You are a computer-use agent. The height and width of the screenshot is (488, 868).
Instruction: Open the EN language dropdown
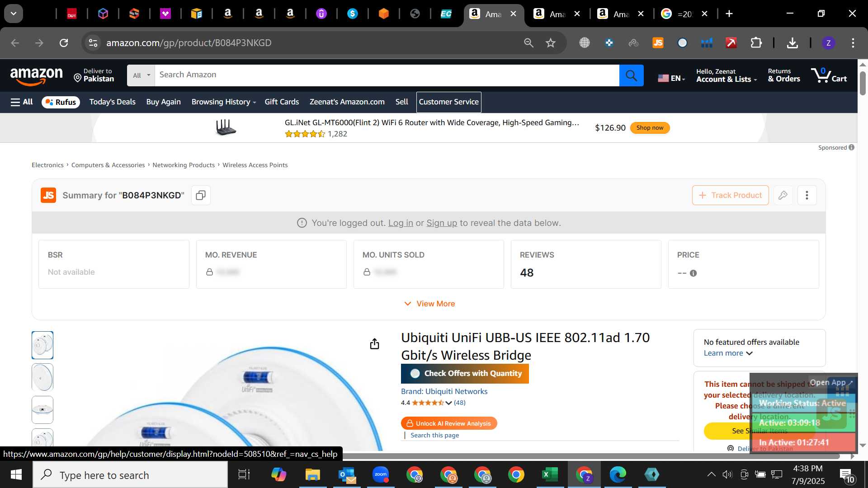click(671, 78)
